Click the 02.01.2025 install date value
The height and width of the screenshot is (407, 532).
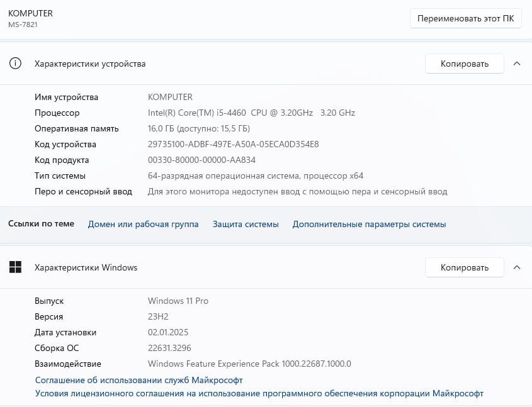pyautogui.click(x=168, y=332)
